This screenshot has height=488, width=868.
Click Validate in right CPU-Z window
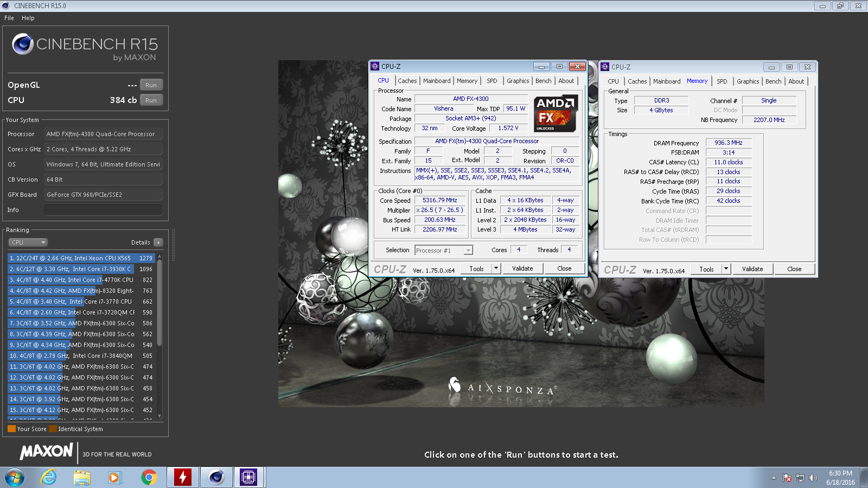(x=752, y=269)
